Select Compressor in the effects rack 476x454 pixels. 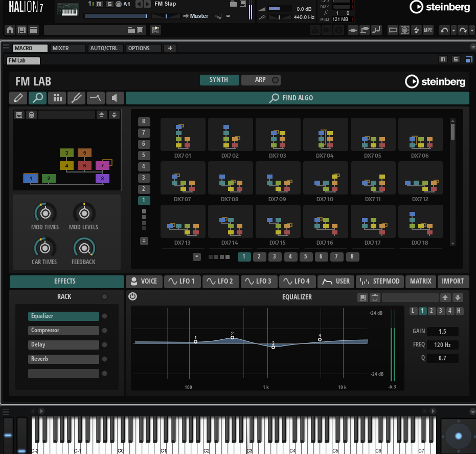pos(63,330)
